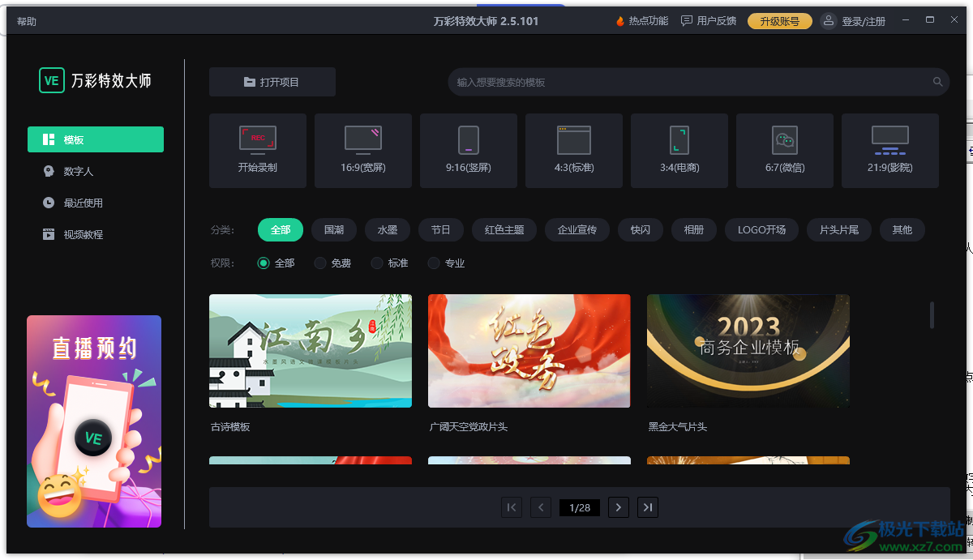Click the 打开项目 open project button
The width and height of the screenshot is (973, 560).
click(x=272, y=81)
